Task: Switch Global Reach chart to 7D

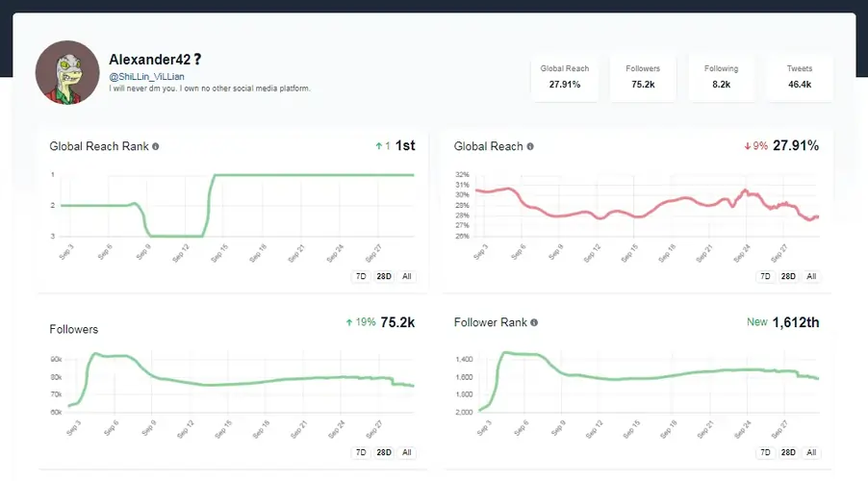Action: pos(765,276)
